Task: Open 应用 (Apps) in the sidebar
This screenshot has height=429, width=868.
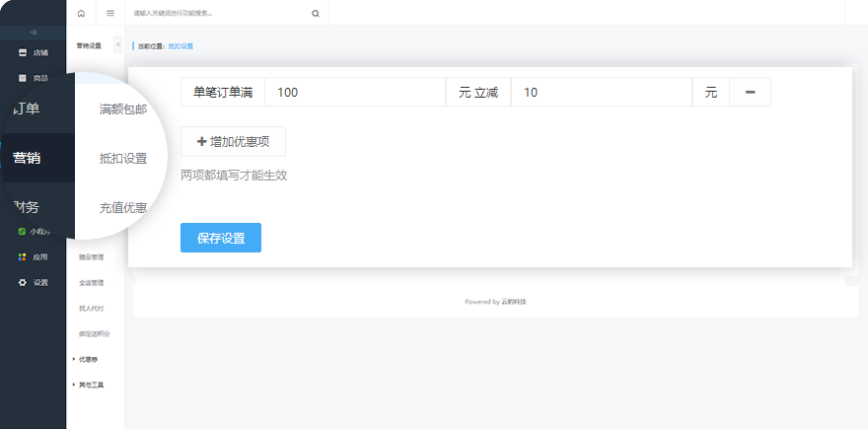Action: pyautogui.click(x=33, y=256)
